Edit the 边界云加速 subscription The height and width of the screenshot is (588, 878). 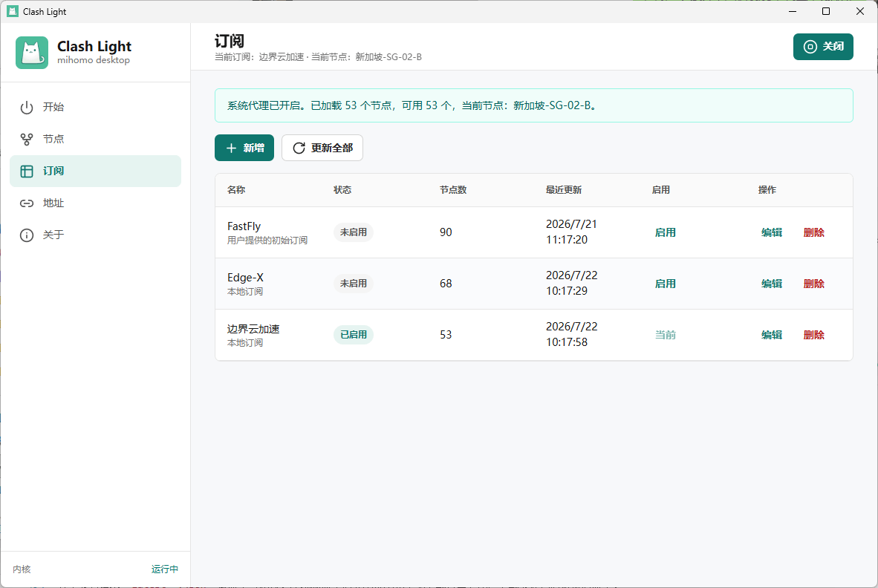tap(772, 335)
